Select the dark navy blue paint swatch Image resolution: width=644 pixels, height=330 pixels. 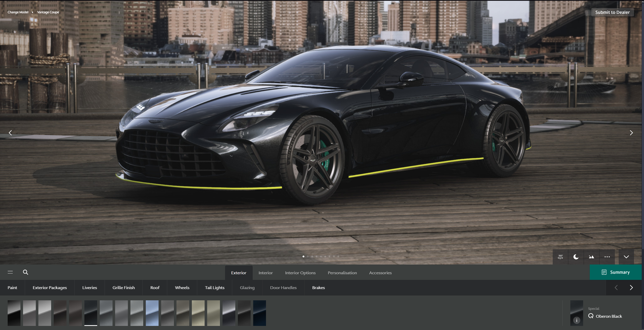(259, 313)
